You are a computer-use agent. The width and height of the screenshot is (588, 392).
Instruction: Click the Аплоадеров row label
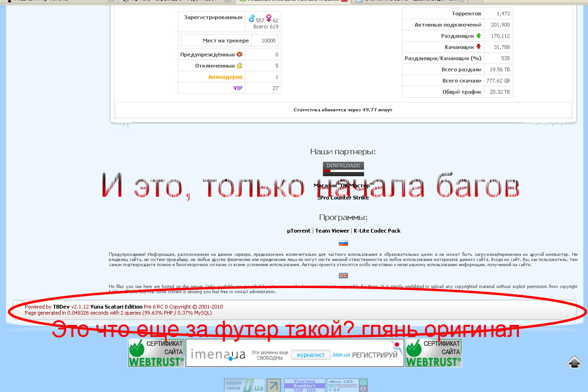point(225,77)
